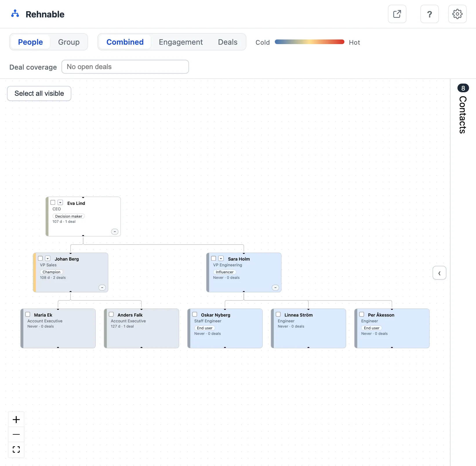Click the End user tag on Oskar Nyberg
The image size is (476, 466).
pos(205,328)
